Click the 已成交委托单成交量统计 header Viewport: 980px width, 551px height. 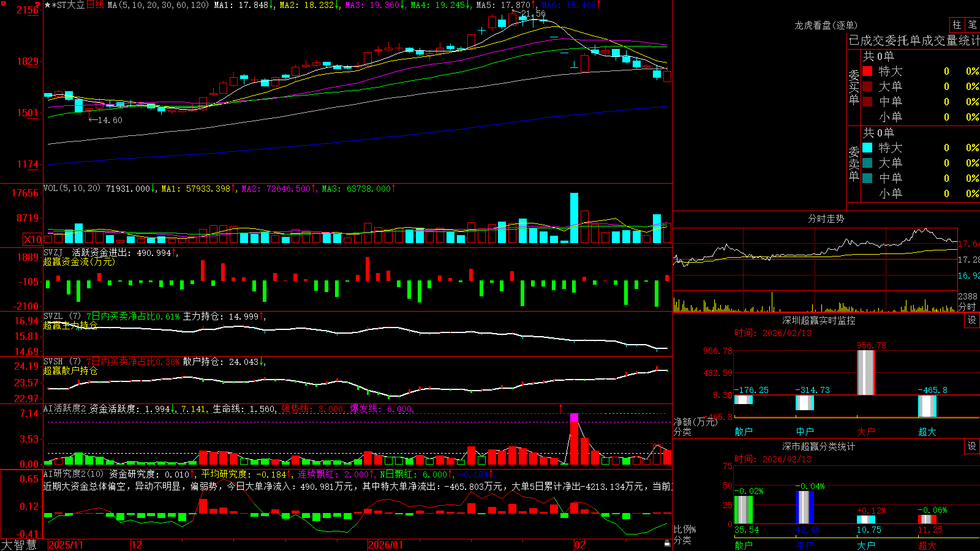click(914, 40)
